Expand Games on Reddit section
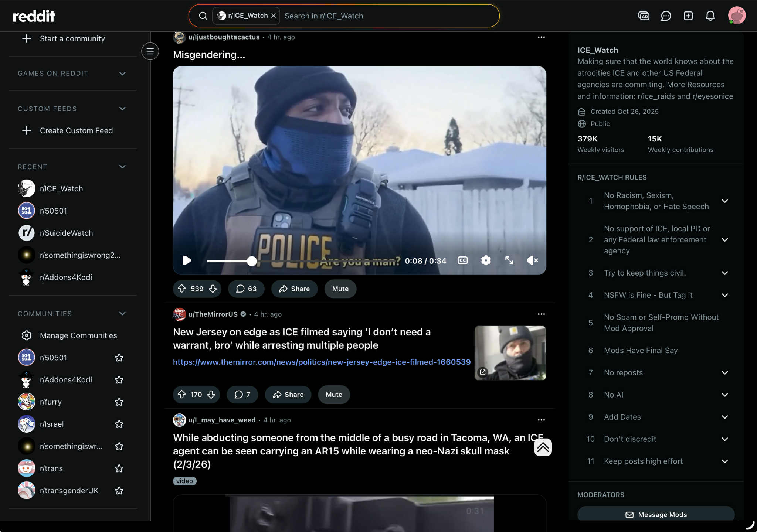 (x=122, y=73)
